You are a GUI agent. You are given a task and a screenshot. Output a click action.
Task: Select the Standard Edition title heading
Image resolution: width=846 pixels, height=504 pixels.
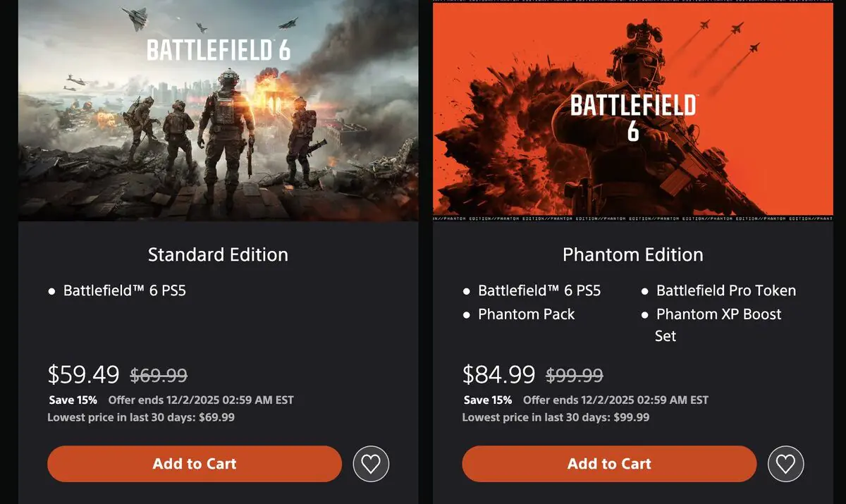(217, 254)
